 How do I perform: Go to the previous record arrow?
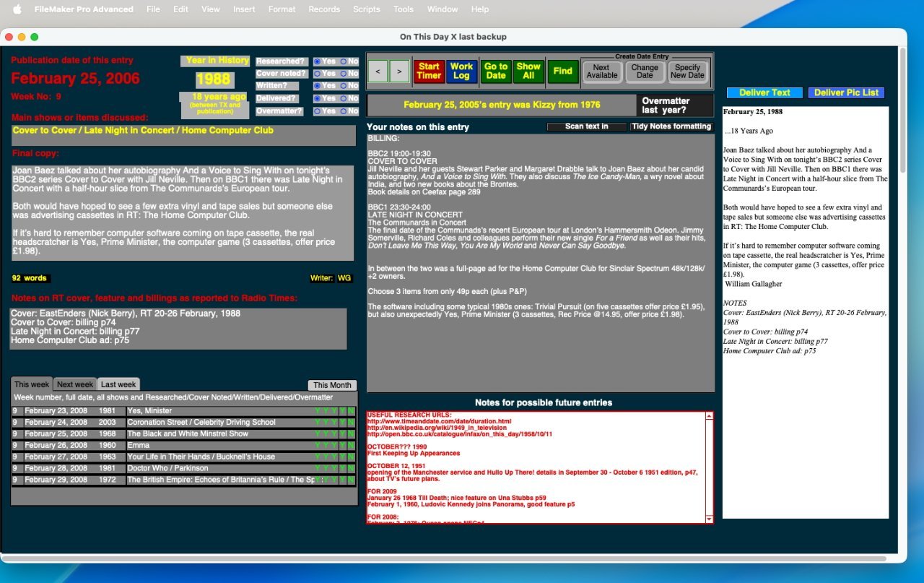click(x=378, y=71)
